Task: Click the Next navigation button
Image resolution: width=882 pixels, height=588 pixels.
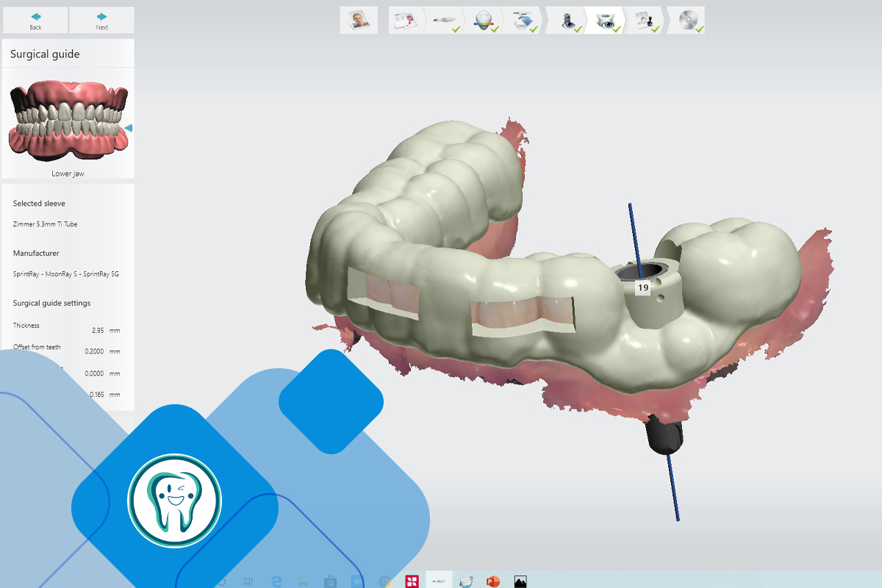Action: 101,21
